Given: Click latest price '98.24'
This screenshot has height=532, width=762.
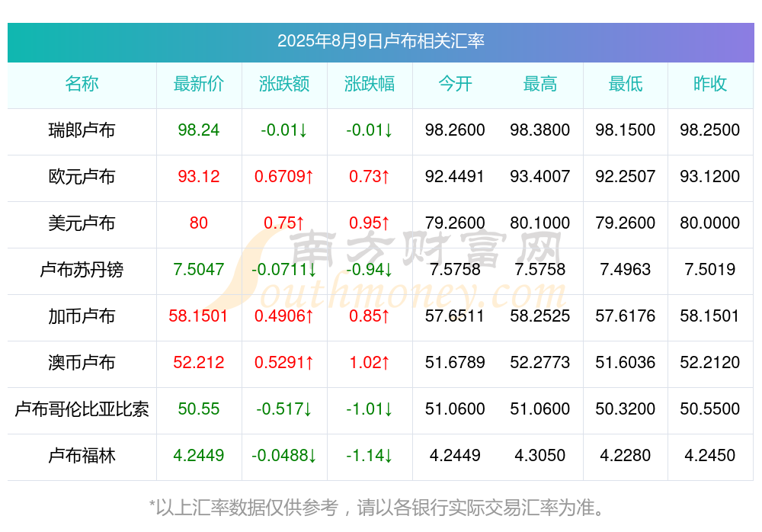Looking at the screenshot, I should click(198, 130).
